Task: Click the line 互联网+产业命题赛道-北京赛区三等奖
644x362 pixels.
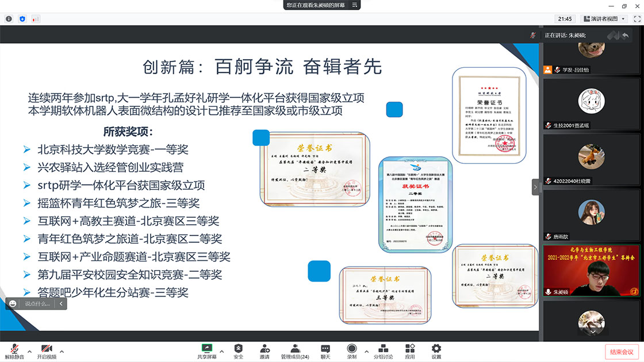Action: tap(134, 256)
